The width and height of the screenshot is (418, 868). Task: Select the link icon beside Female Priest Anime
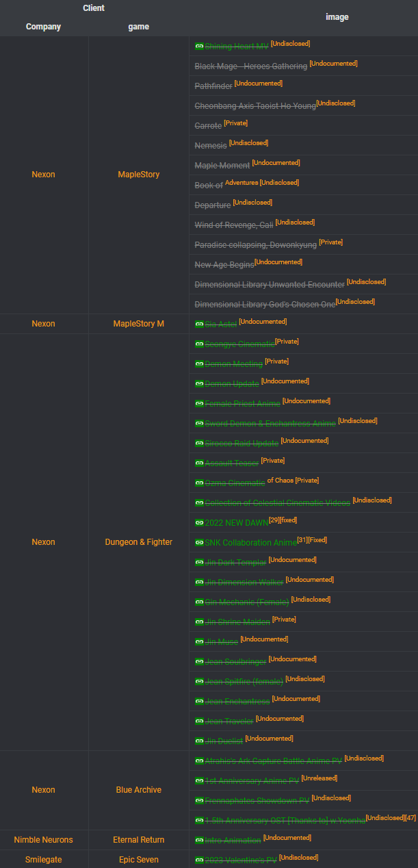[x=199, y=404]
